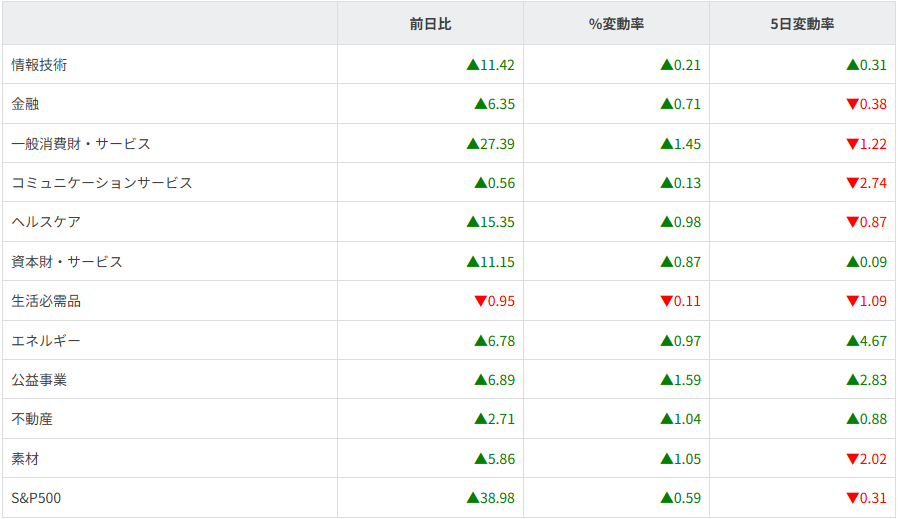The image size is (898, 519).
Task: Click the green up arrow beside 11.42
Action: coord(472,65)
